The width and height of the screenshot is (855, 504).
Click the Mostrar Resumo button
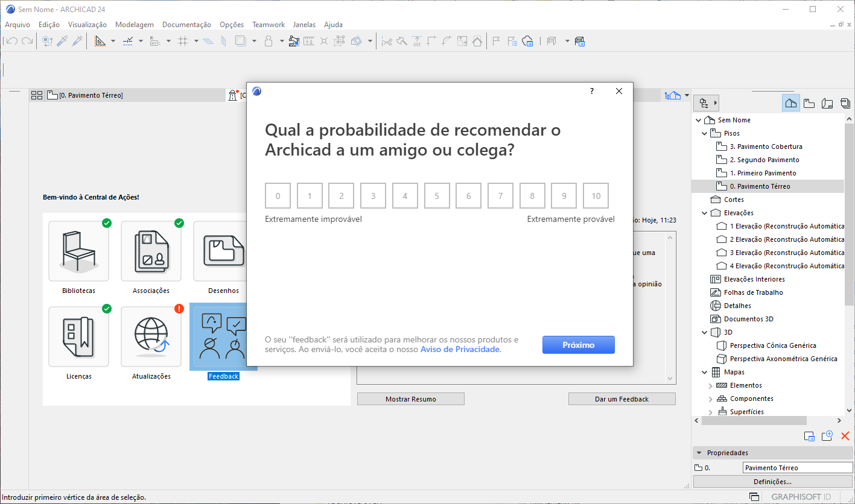[411, 399]
